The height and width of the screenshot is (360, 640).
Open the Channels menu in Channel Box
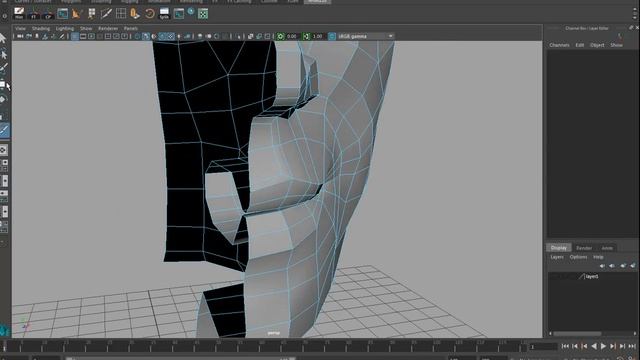tap(559, 45)
